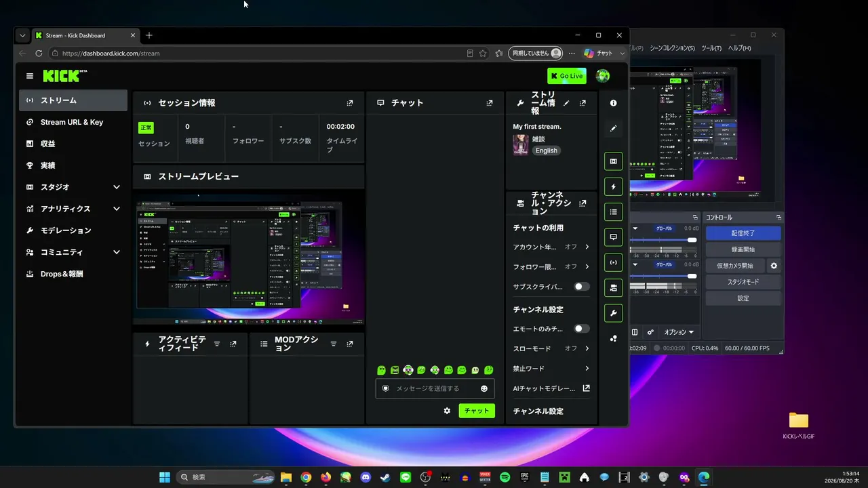Open アカウント年齢 setting chevron
868x488 pixels.
(587, 247)
